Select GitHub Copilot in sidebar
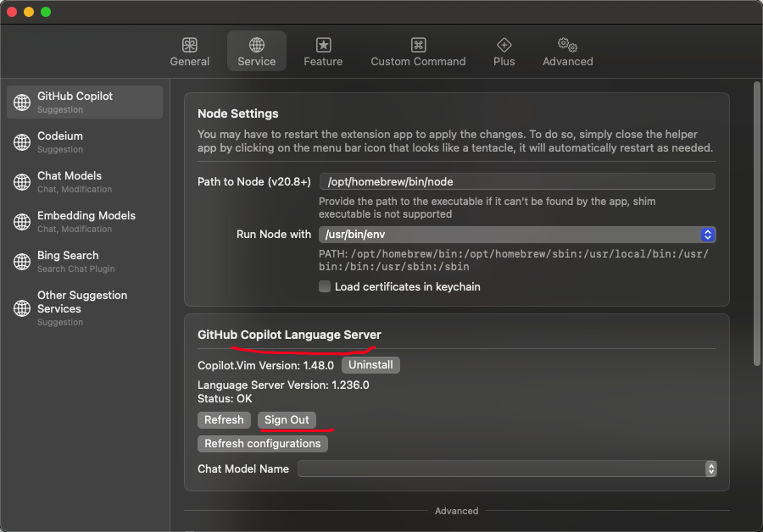Viewport: 763px width, 532px height. click(x=85, y=103)
